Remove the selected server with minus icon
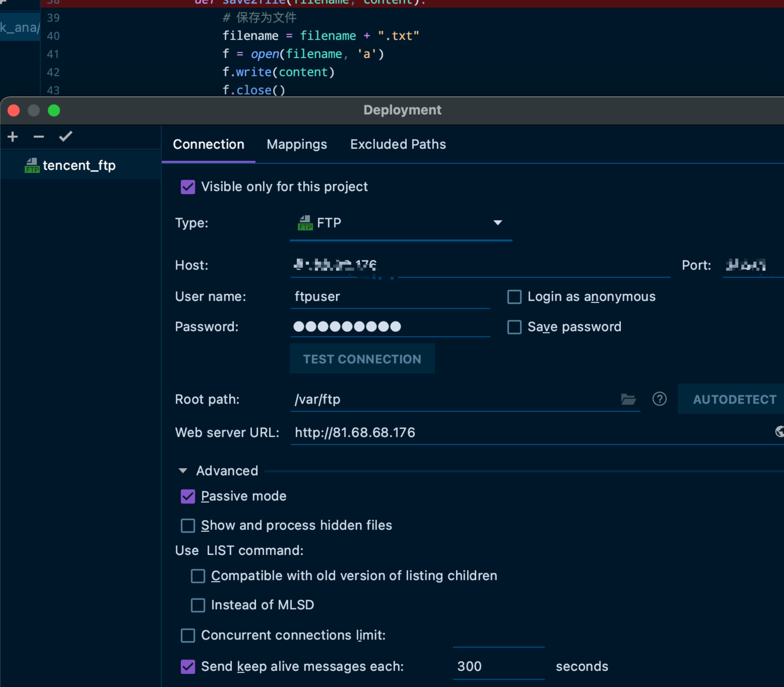The width and height of the screenshot is (784, 687). (39, 137)
